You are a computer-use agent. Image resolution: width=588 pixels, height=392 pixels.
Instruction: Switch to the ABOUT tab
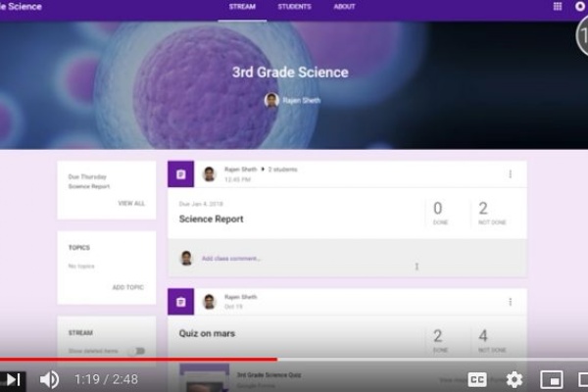pos(344,7)
